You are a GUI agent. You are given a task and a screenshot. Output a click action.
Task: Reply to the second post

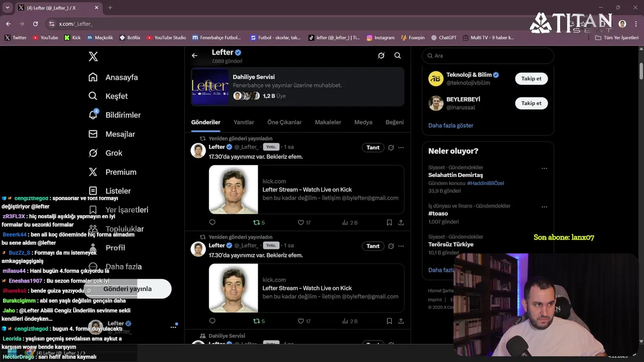pos(212,321)
